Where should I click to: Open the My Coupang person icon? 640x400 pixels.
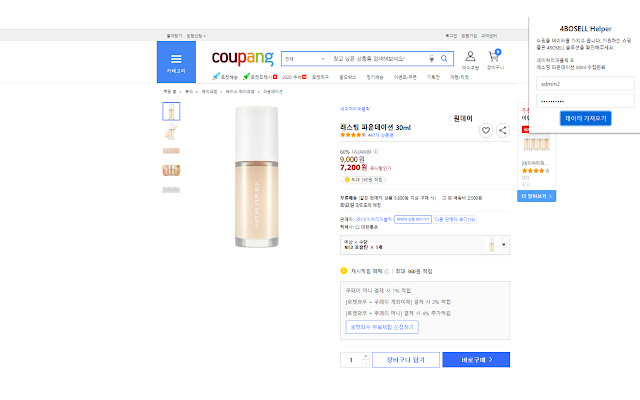click(x=470, y=58)
